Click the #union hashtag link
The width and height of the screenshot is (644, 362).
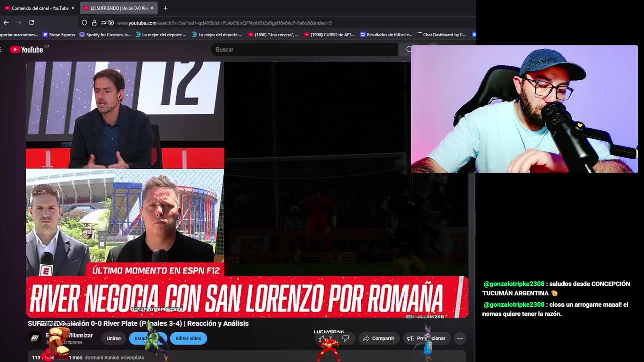(111, 358)
